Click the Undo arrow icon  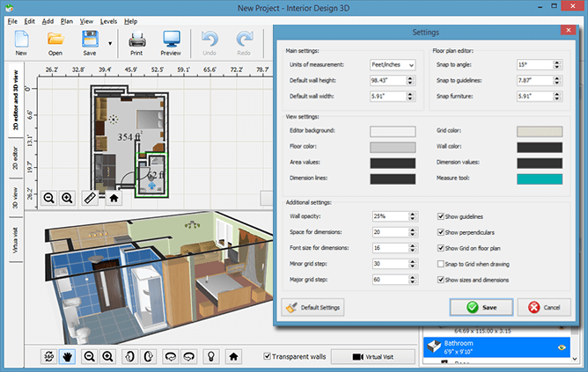click(209, 40)
